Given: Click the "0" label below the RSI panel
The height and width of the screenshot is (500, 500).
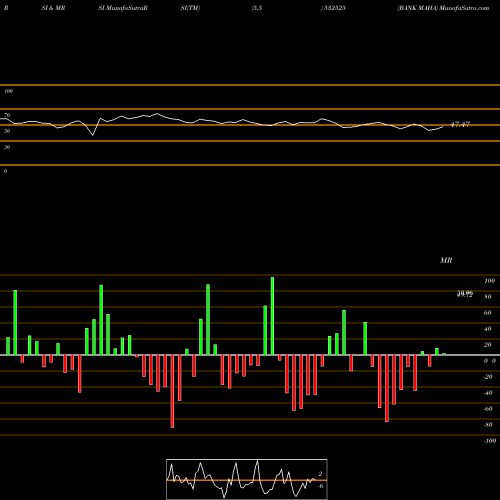Looking at the screenshot, I should click(x=5, y=171).
